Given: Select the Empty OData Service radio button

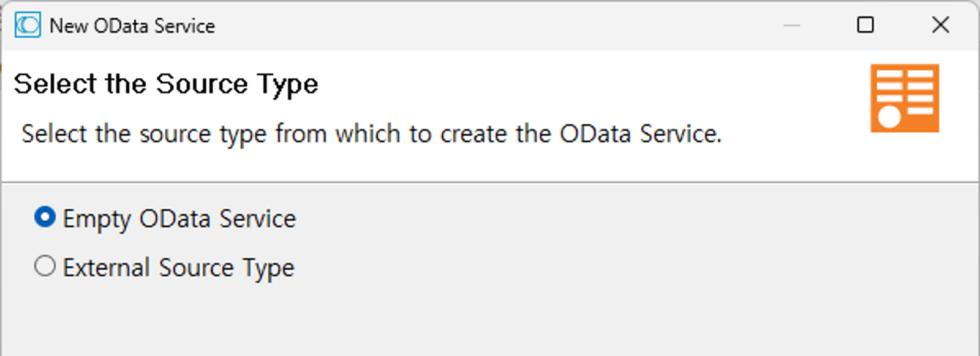Looking at the screenshot, I should (45, 217).
